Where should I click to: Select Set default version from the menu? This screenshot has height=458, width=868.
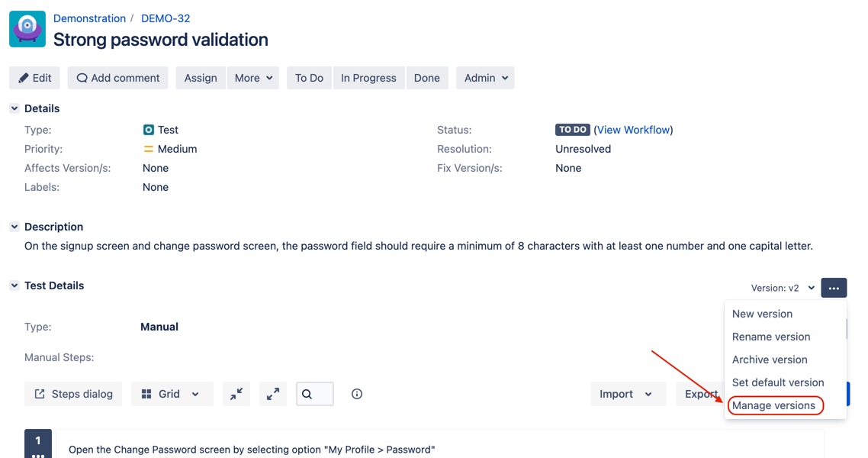[777, 382]
